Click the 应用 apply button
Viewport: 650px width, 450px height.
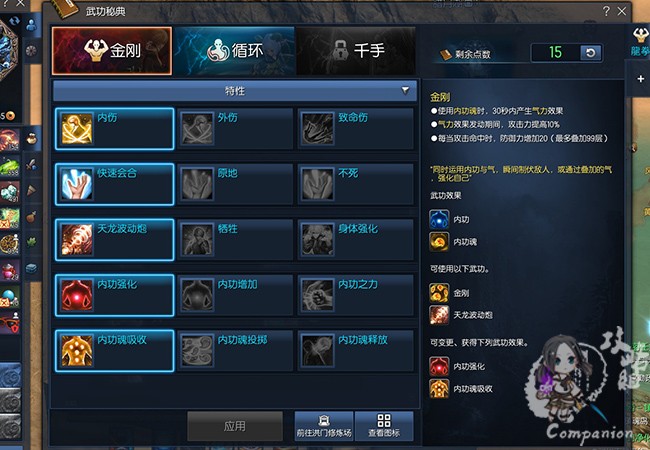235,426
